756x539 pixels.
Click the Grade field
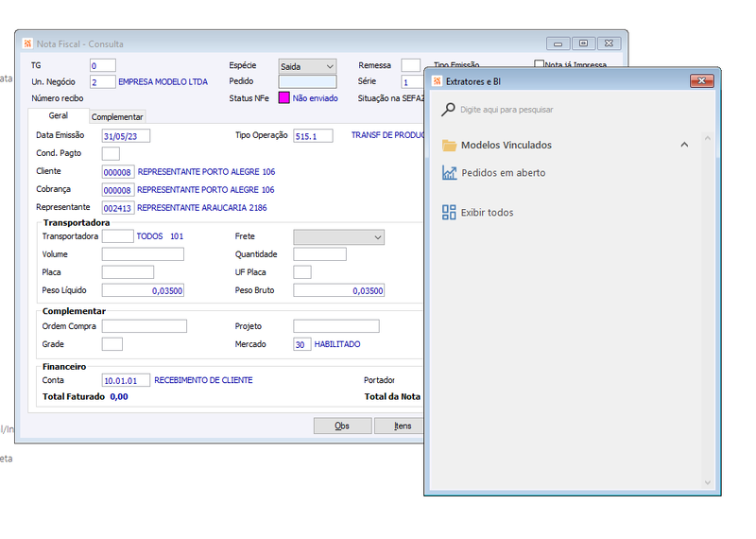pos(112,344)
